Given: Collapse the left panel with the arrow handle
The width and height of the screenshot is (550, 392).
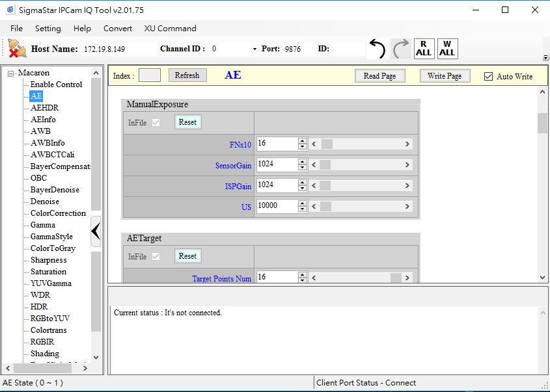Looking at the screenshot, I should pyautogui.click(x=96, y=231).
